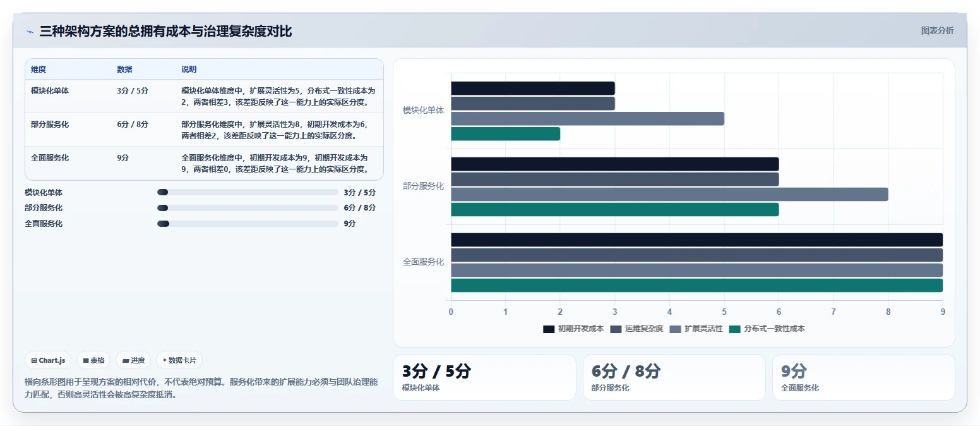Click x-axis tick label 9
Screen dimensions: 980x426
tap(943, 312)
